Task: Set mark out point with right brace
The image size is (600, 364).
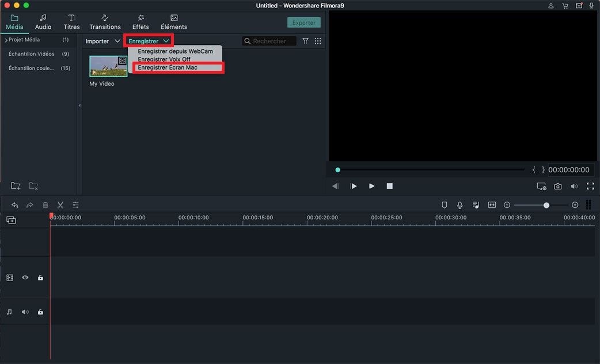Action: tap(543, 169)
